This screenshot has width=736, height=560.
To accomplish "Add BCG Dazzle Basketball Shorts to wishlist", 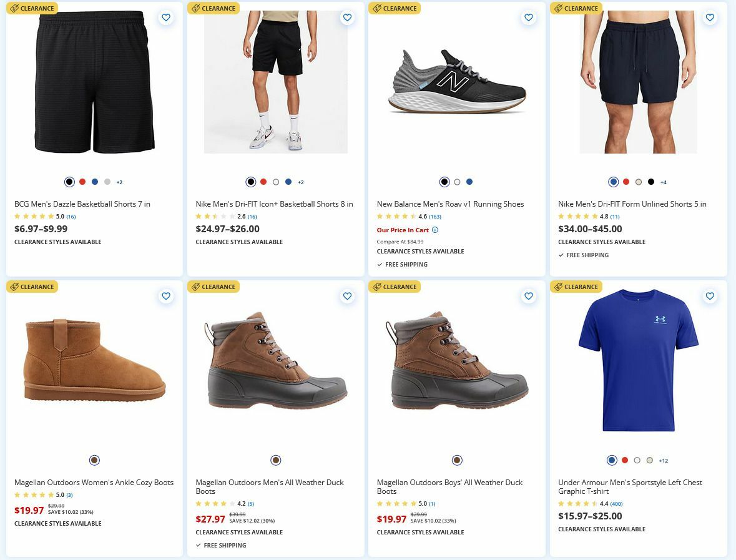I will tap(166, 17).
